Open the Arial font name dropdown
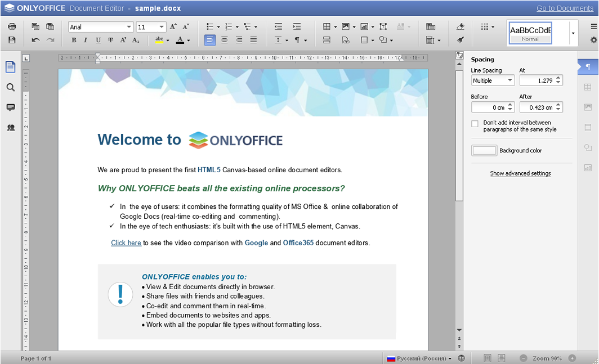599x364 pixels. pyautogui.click(x=129, y=27)
